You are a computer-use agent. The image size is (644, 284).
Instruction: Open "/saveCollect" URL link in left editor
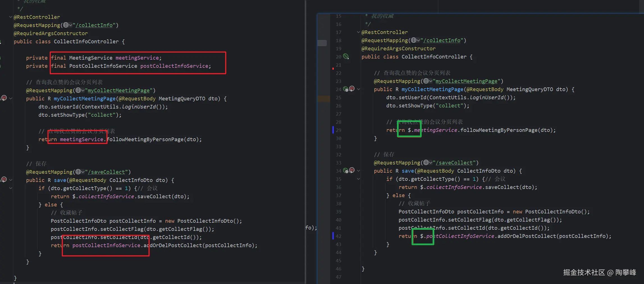[106, 172]
